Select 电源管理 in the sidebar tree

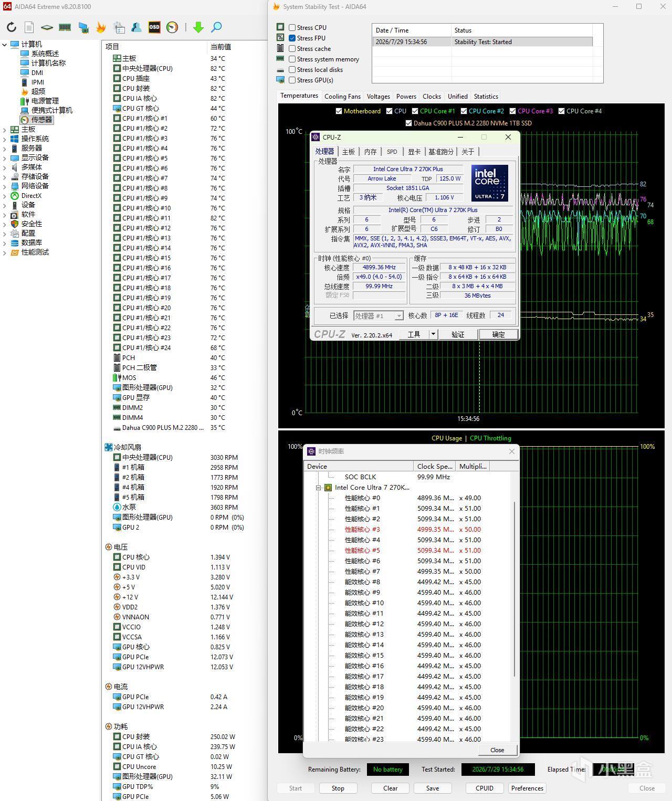coord(45,101)
